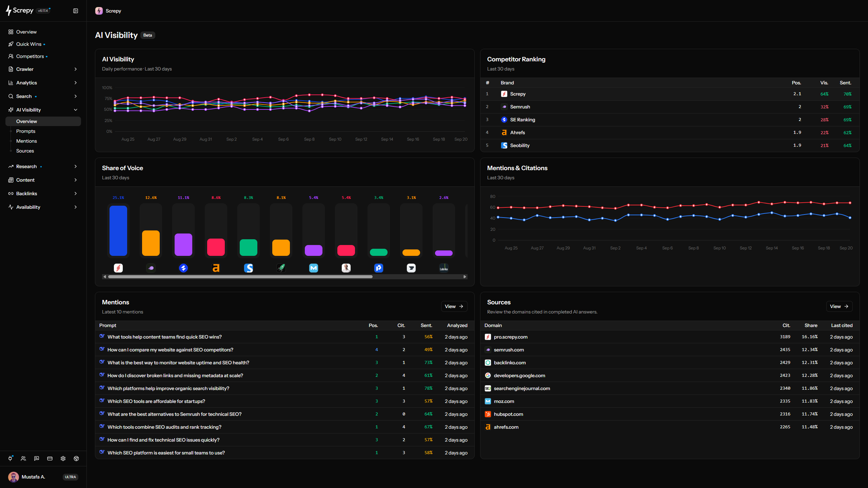The height and width of the screenshot is (488, 868).
Task: Click the Seobility logo under Share of Voice
Action: click(249, 268)
